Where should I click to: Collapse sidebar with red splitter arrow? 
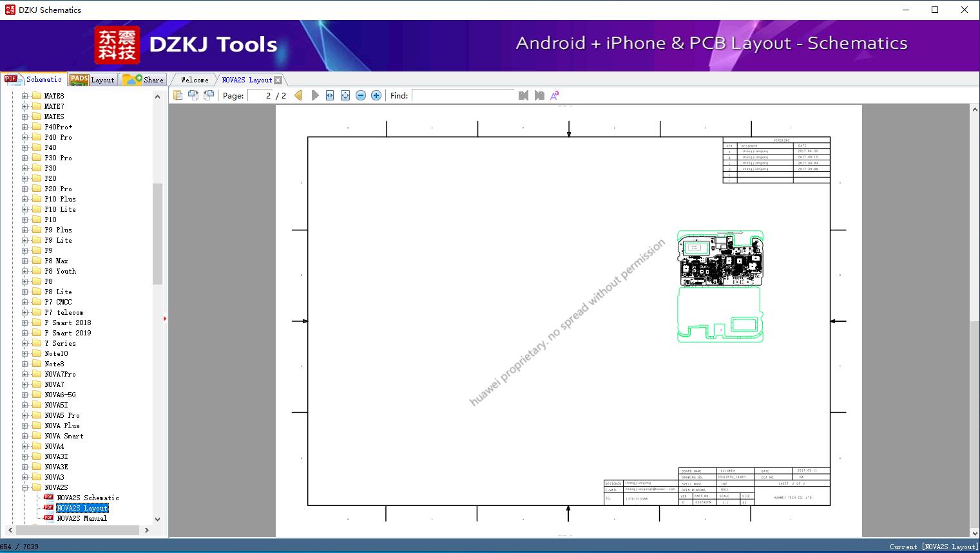pyautogui.click(x=165, y=319)
